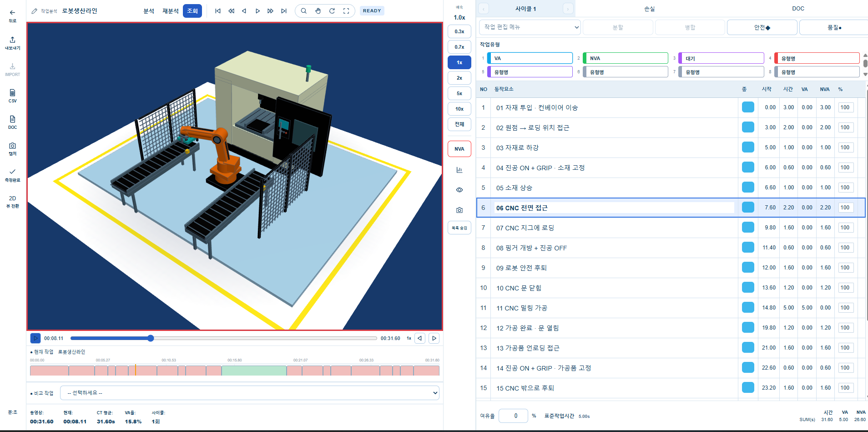868x432 pixels.
Task: Open the 내보내기 export icon
Action: (x=12, y=43)
